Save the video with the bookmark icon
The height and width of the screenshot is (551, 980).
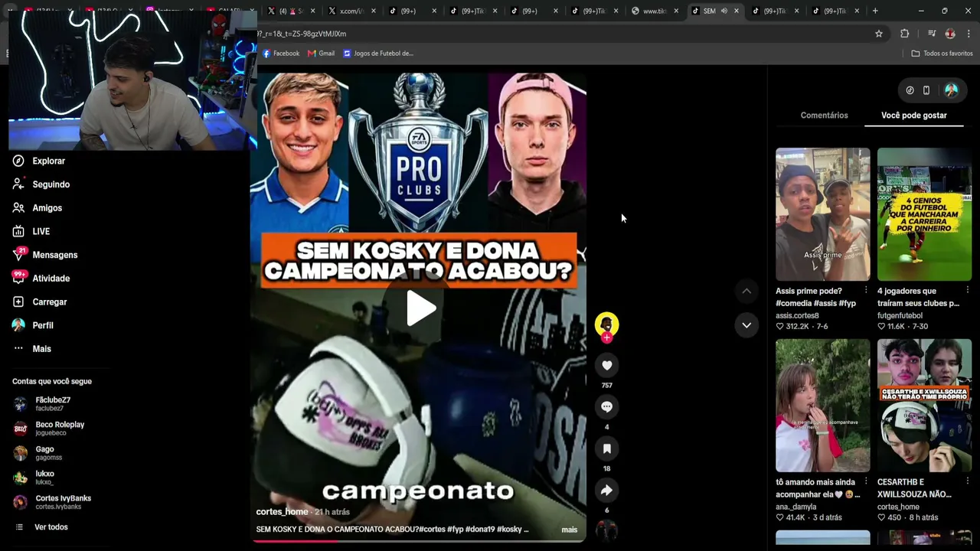pos(606,448)
